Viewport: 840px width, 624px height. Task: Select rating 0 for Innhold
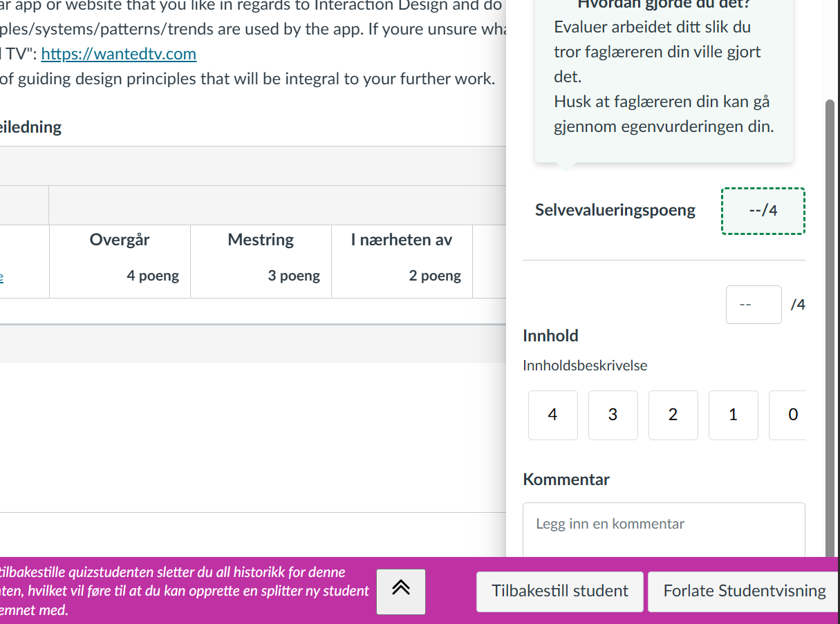point(788,415)
